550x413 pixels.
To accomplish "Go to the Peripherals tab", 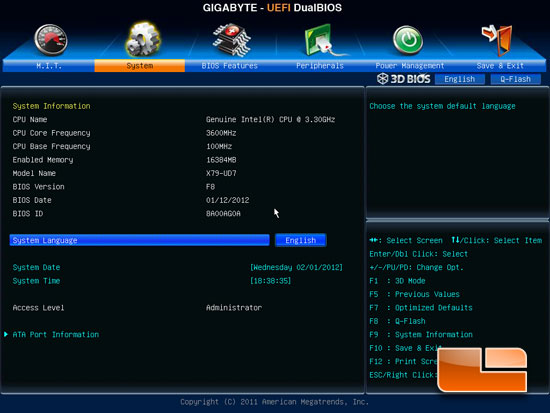I will [320, 66].
